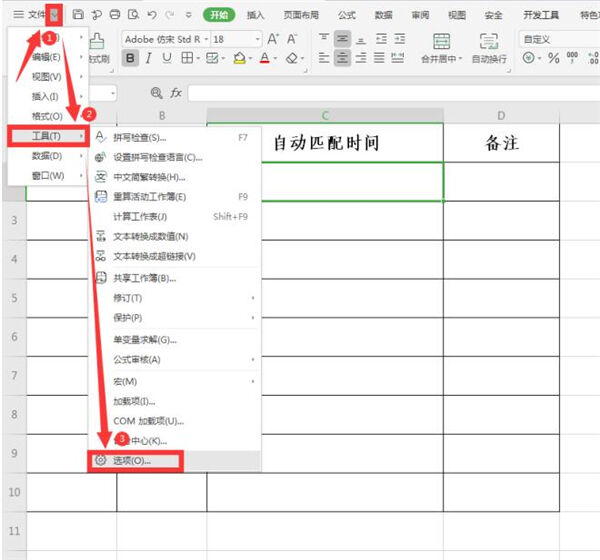Image resolution: width=600 pixels, height=560 pixels.
Task: Open the Font Color dropdown arrow
Action: pyautogui.click(x=275, y=59)
